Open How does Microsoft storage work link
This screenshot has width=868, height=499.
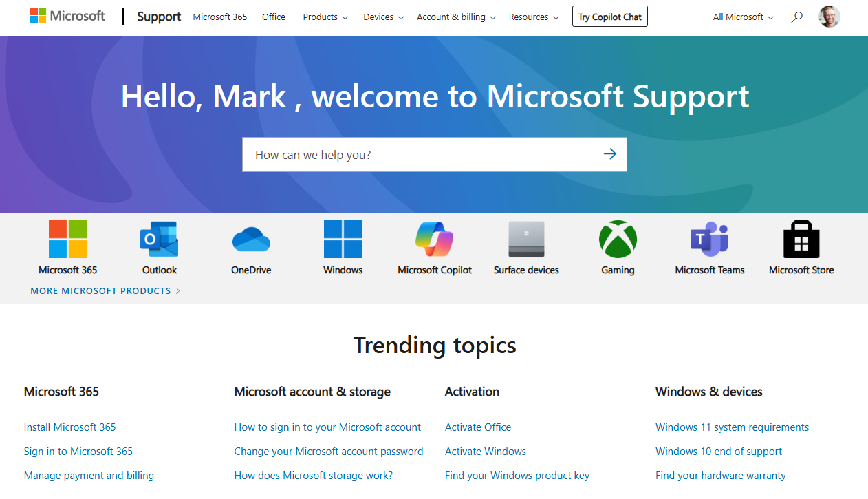(x=314, y=476)
